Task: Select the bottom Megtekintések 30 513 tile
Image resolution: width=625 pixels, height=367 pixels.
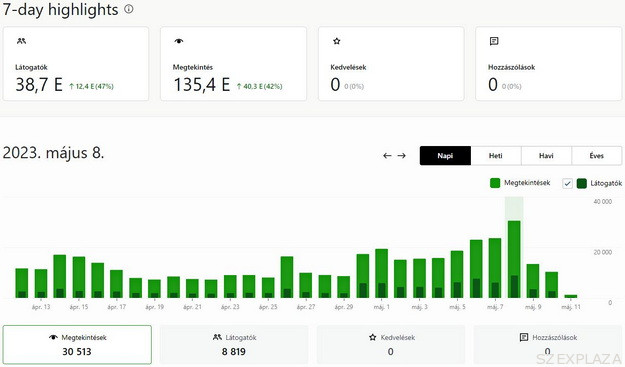Action: [x=77, y=345]
